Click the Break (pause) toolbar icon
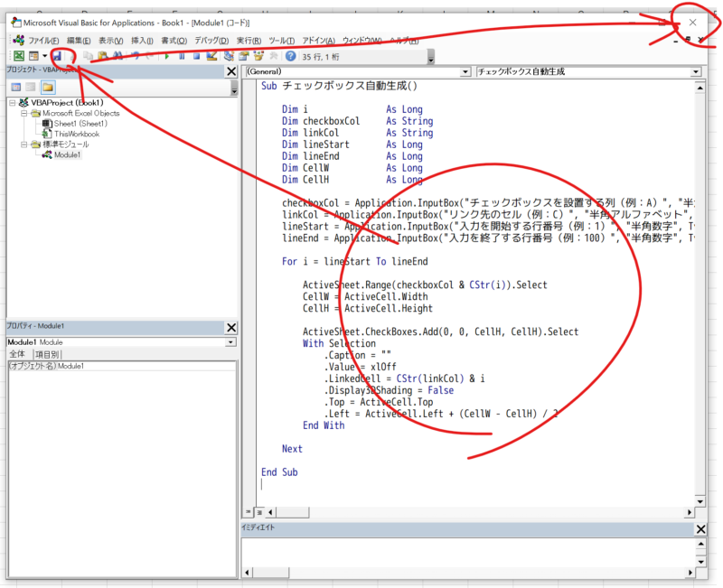Screen dimensions: 723x588 point(181,56)
